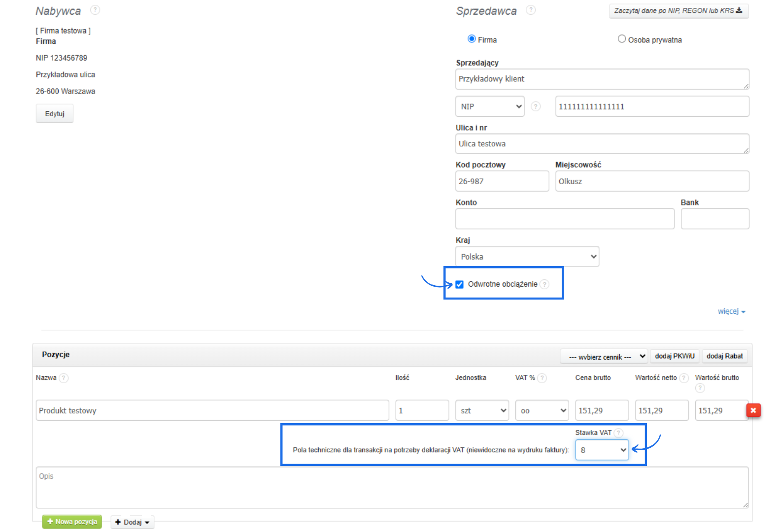The width and height of the screenshot is (779, 532).
Task: Click help icon next to NIP dropdown
Action: point(536,106)
